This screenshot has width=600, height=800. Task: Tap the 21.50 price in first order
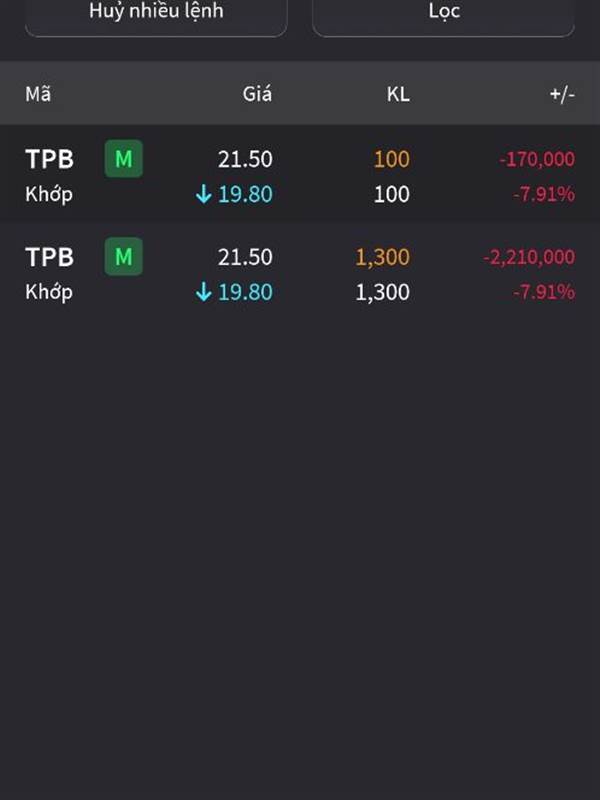click(245, 159)
